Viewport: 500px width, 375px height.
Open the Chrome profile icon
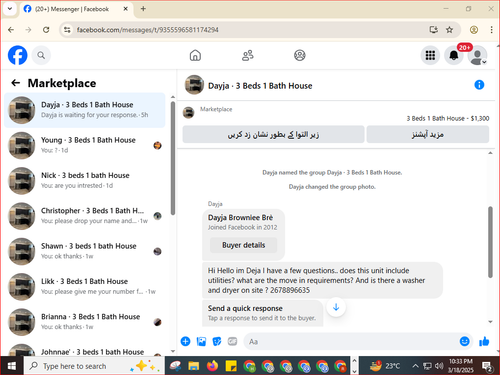pyautogui.click(x=474, y=30)
